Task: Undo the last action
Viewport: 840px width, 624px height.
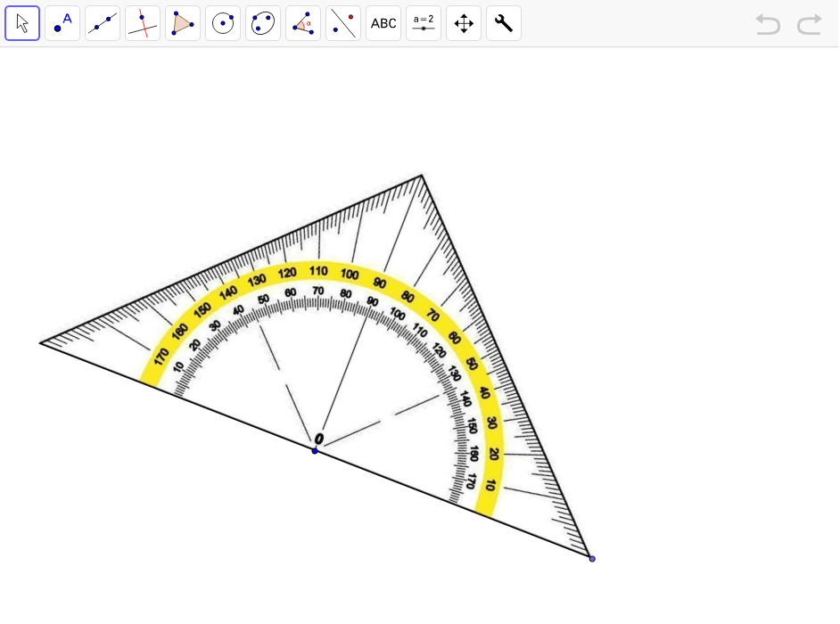Action: pyautogui.click(x=768, y=24)
